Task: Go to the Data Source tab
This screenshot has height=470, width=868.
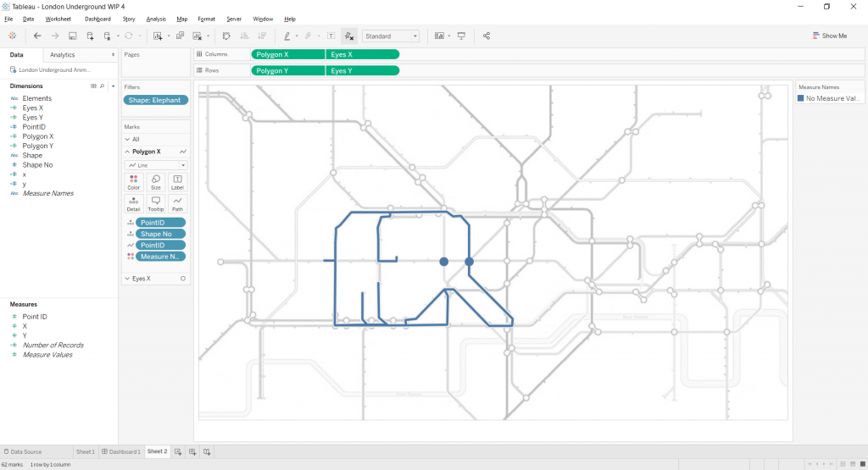Action: point(23,451)
